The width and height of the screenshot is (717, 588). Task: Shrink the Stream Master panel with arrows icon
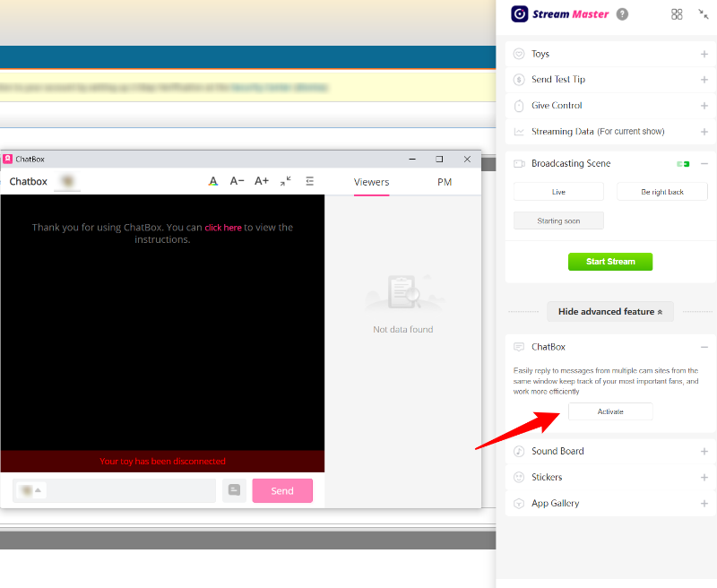pos(704,14)
